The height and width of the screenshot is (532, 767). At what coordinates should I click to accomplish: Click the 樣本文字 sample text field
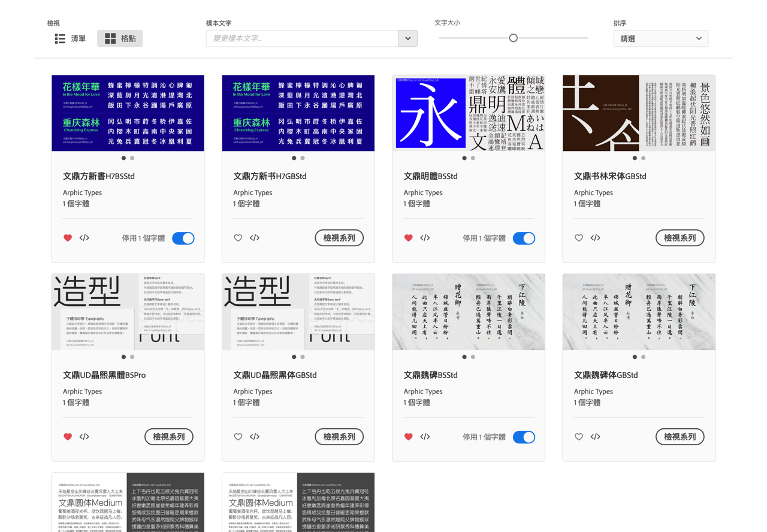303,38
